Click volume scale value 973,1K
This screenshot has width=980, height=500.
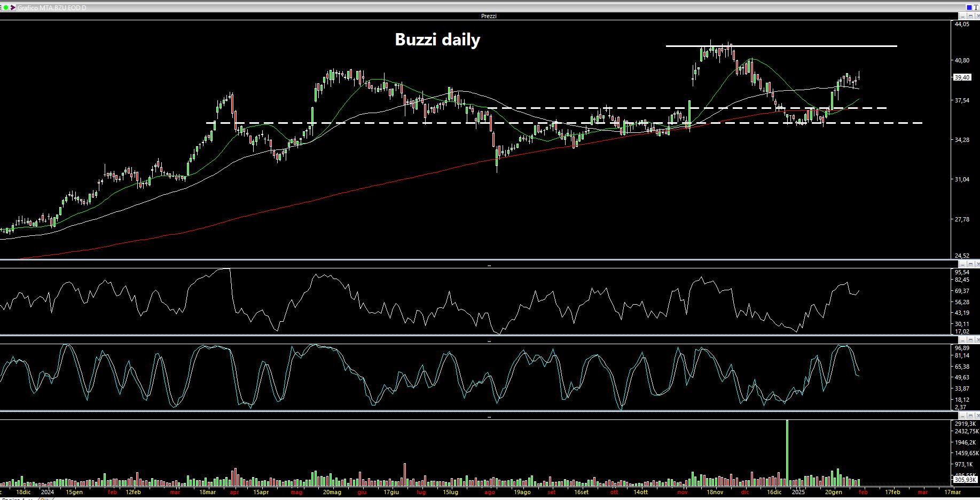(963, 464)
